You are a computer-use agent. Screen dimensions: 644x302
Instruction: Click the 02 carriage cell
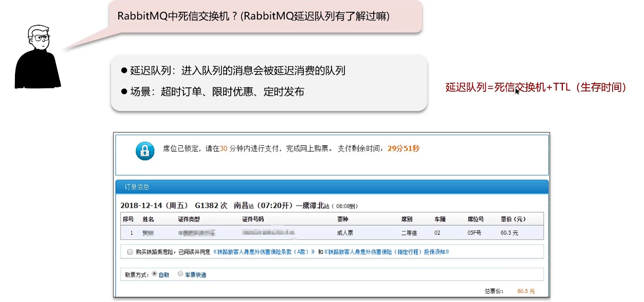[437, 233]
